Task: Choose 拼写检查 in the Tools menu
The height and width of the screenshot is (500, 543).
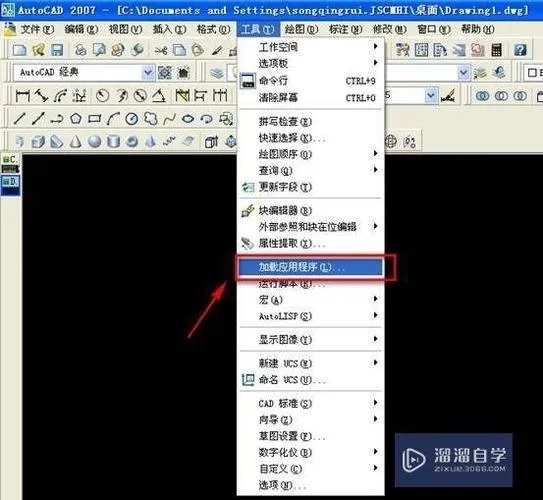Action: tap(311, 122)
